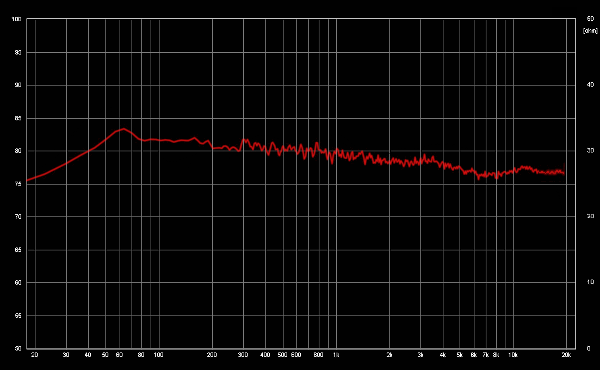The image size is (600, 370).
Task: Select the 10k frequency axis label
Action: point(513,355)
